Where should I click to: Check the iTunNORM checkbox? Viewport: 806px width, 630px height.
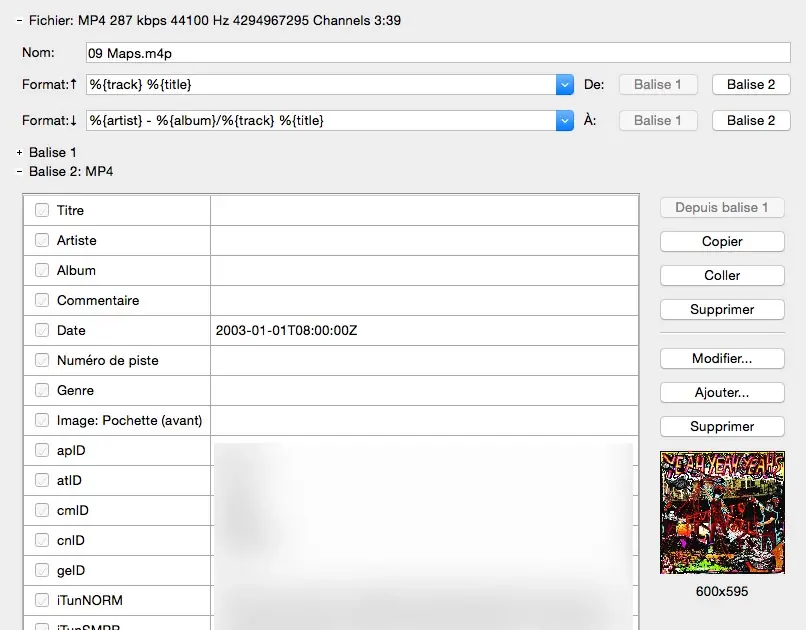(40, 600)
